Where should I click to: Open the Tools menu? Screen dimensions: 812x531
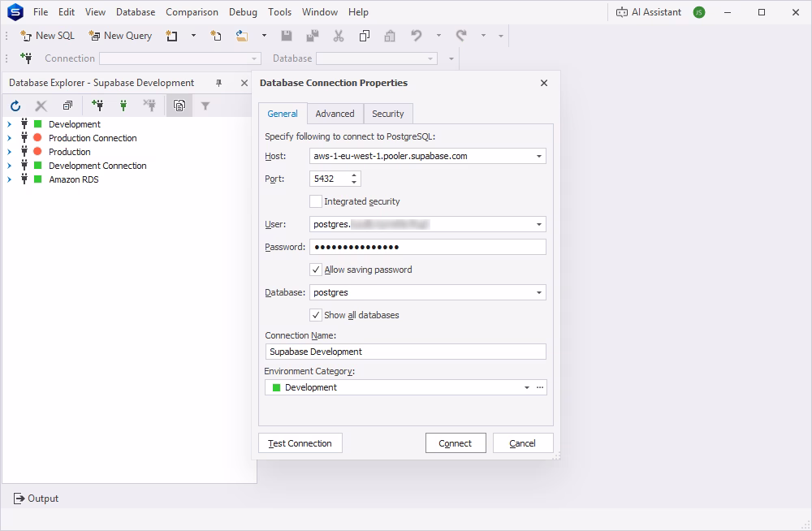[x=279, y=12]
